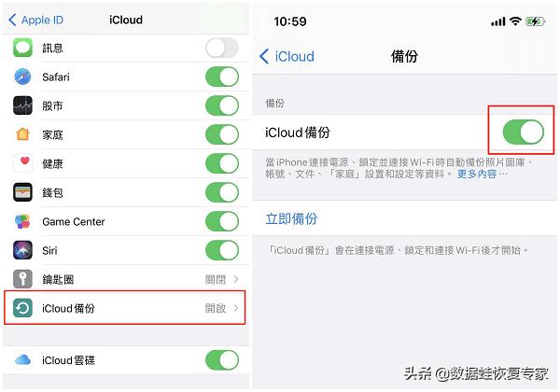Tap the Wallet (錢包) icon
This screenshot has width=560, height=392.
(22, 192)
